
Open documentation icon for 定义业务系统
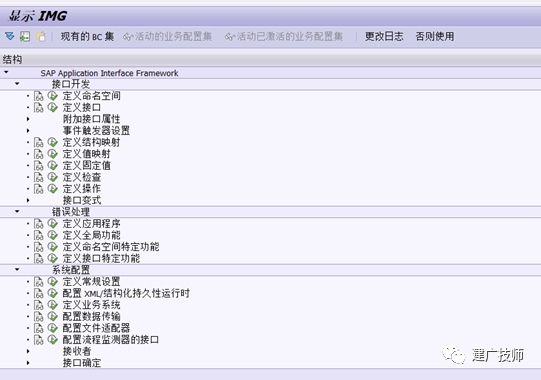point(39,305)
